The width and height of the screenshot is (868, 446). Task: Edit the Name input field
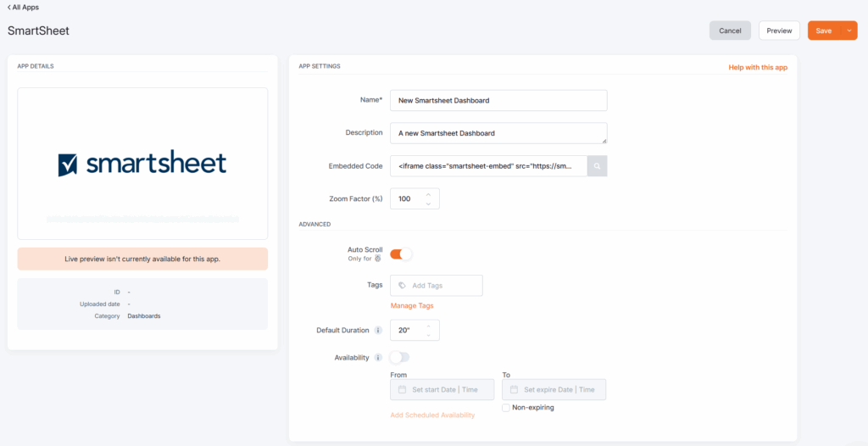[x=498, y=100]
